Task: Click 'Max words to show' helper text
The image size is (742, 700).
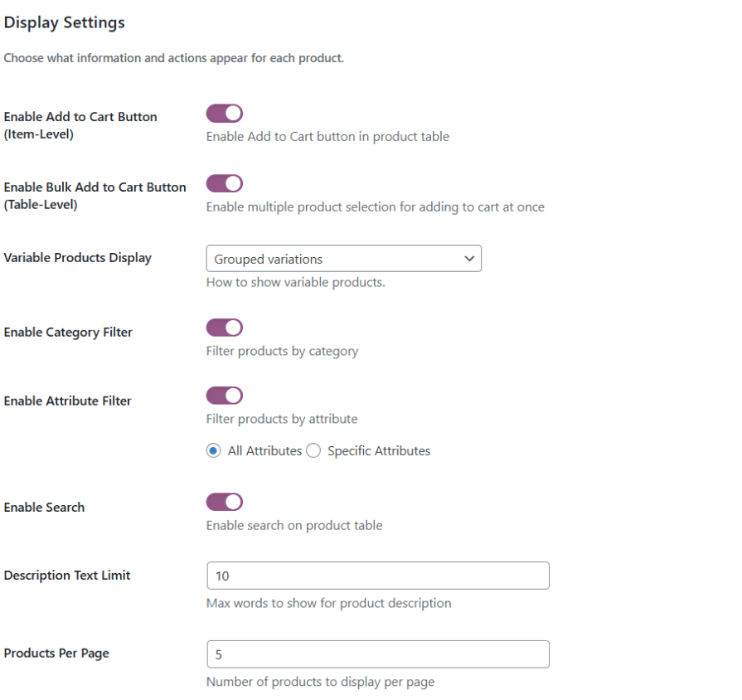Action: tap(328, 603)
